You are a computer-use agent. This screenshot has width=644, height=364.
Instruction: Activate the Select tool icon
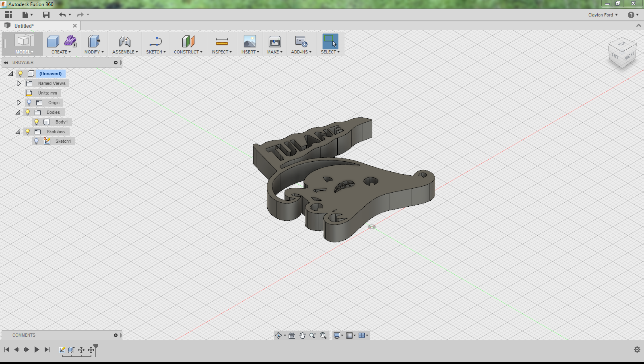pyautogui.click(x=330, y=41)
